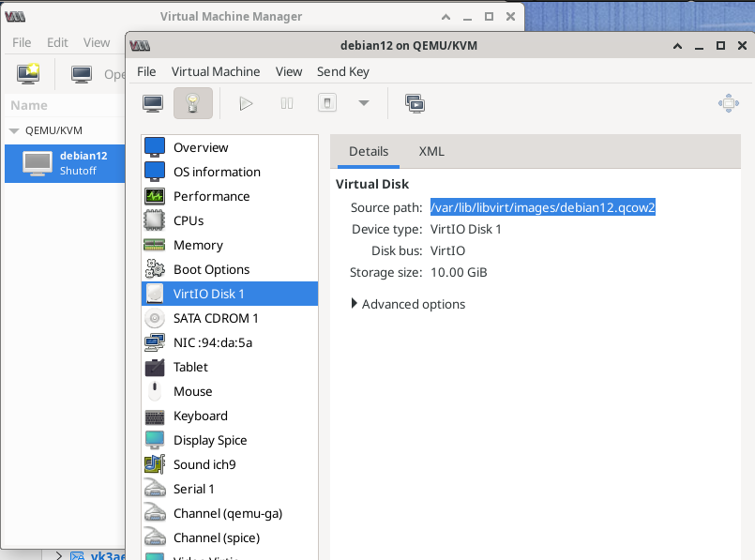Select Sound ich9 entry
The height and width of the screenshot is (560, 755).
(230, 464)
